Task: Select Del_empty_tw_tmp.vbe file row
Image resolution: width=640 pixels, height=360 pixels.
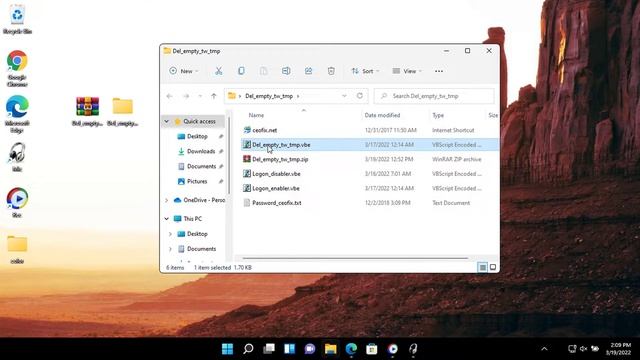Action: point(369,145)
